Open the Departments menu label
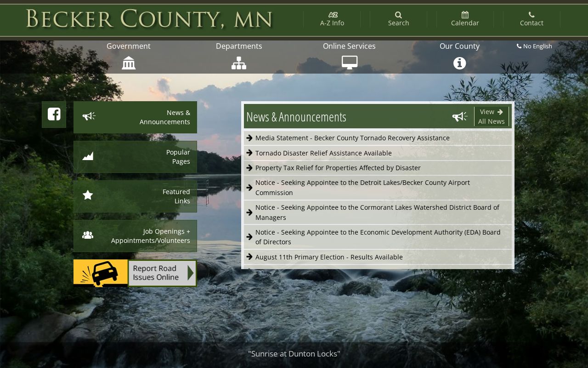 [x=239, y=46]
